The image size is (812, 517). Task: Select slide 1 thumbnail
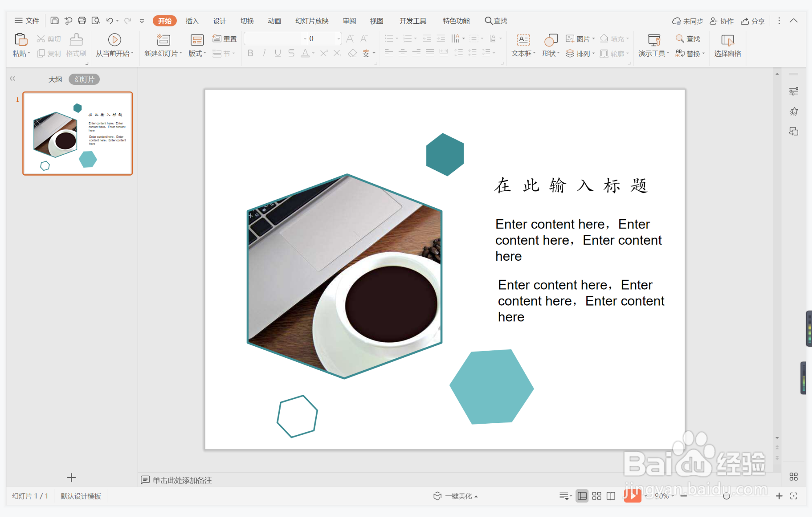tap(77, 134)
